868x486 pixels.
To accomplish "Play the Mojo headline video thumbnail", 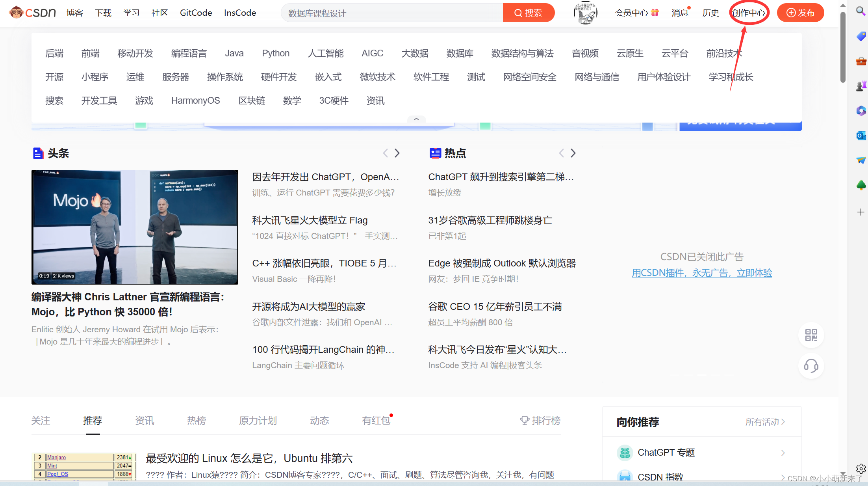I will point(135,227).
